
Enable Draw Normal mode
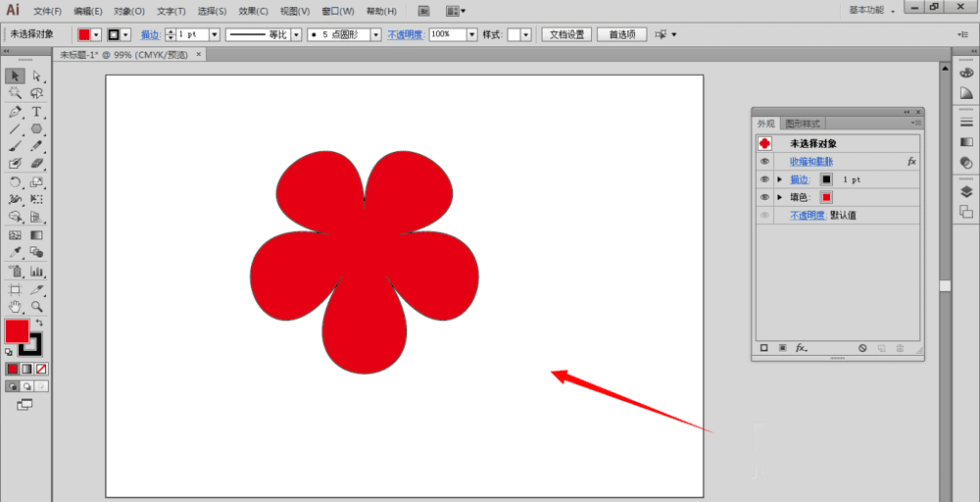coord(12,386)
